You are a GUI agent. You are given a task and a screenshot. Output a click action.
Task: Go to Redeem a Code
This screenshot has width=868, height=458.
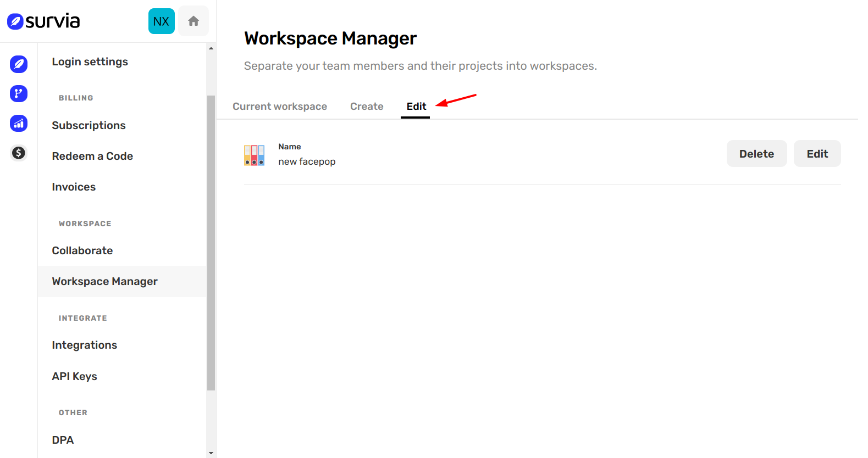pyautogui.click(x=92, y=156)
